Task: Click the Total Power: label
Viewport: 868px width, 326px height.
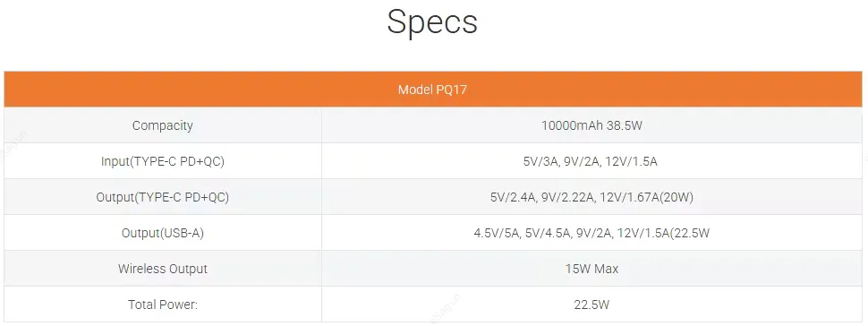Action: click(x=163, y=305)
